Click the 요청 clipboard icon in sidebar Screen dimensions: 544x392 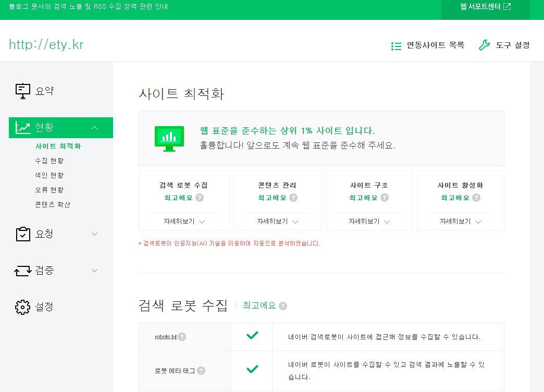pos(23,234)
